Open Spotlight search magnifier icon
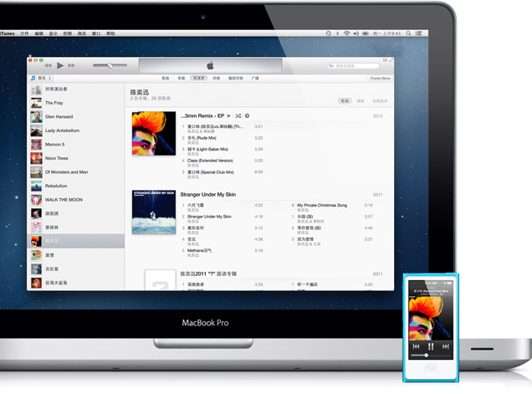 408,33
